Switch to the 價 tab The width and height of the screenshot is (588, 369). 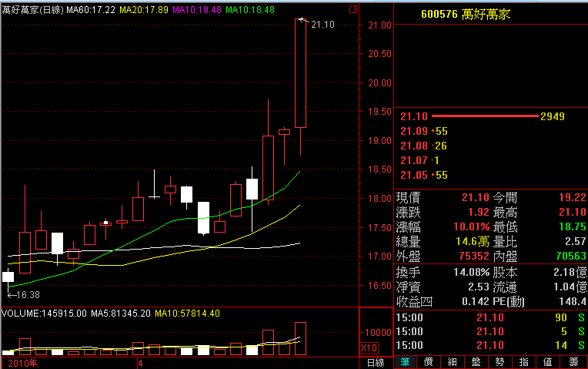point(429,362)
